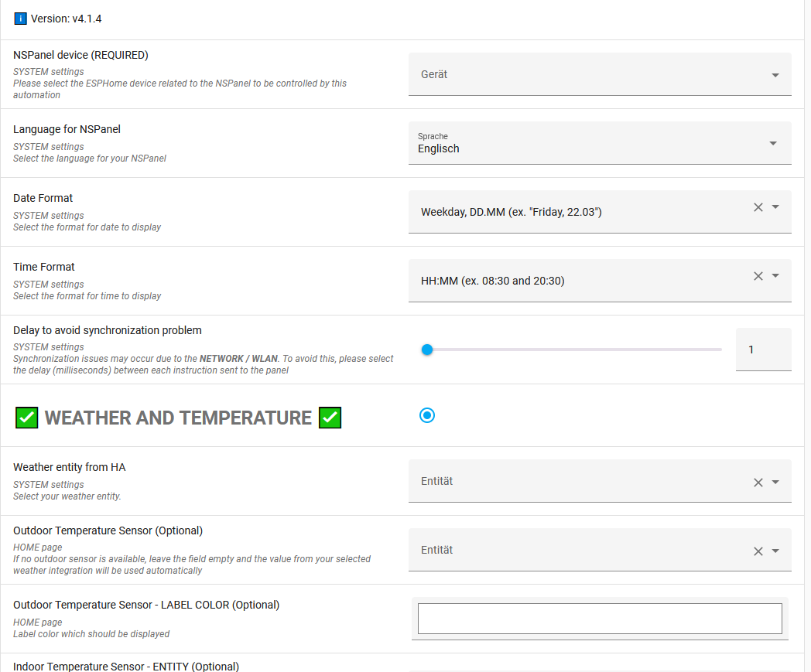Clear the Time Format selection

758,276
